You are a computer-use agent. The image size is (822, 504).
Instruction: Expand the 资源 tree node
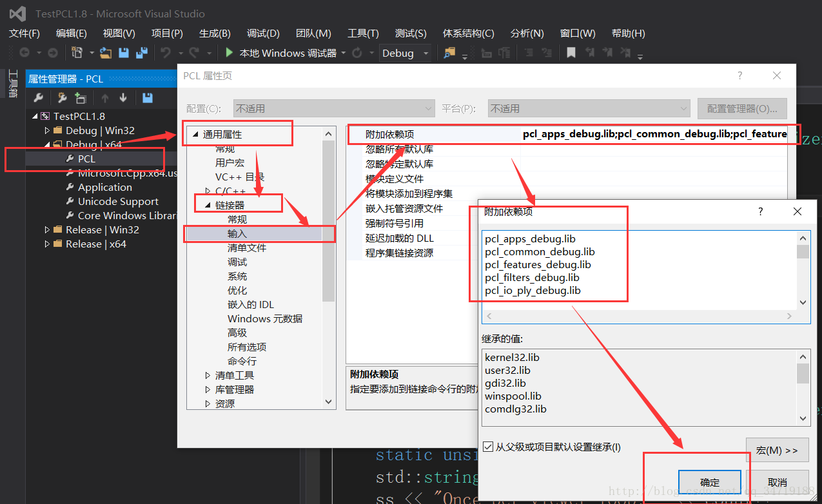[x=208, y=403]
